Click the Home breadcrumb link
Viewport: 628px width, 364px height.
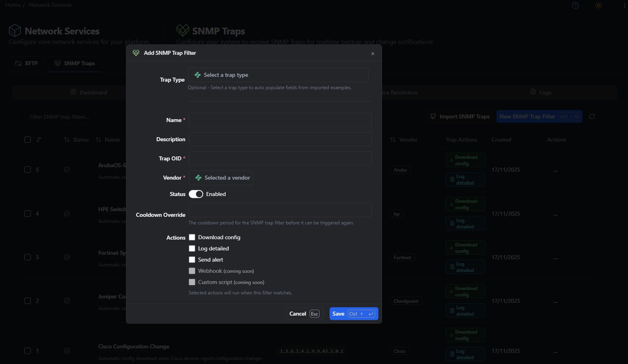pos(13,5)
